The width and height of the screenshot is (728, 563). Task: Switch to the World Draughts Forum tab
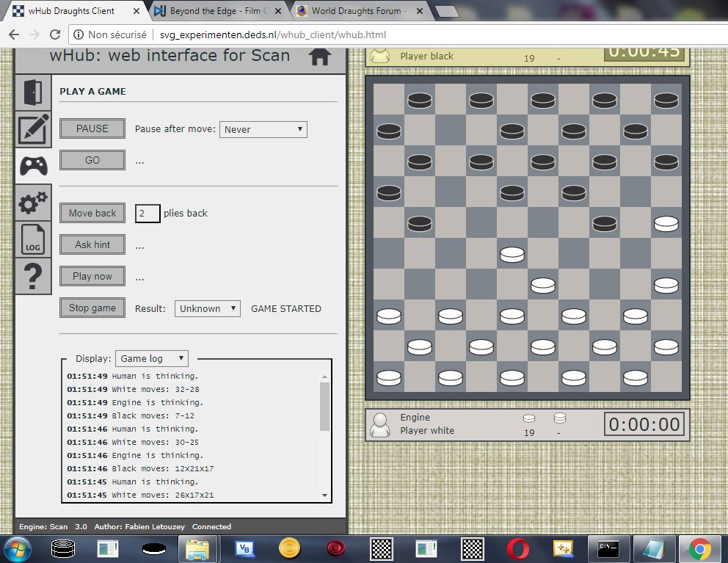tap(356, 11)
